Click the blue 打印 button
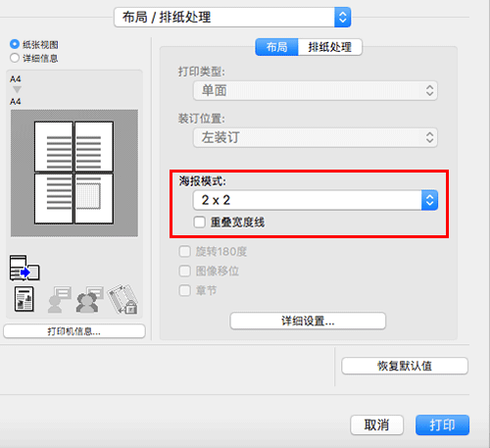490x448 pixels. click(442, 425)
